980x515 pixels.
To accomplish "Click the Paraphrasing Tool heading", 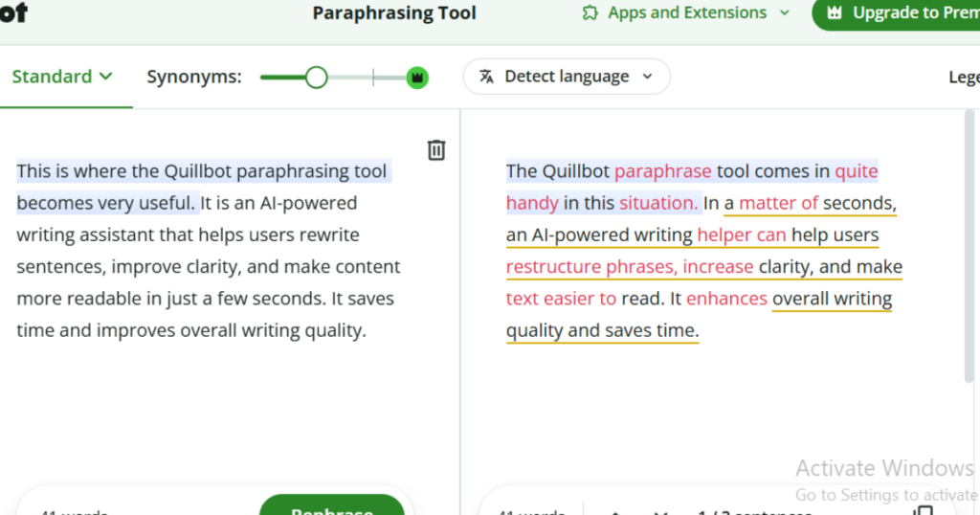I will 394,13.
